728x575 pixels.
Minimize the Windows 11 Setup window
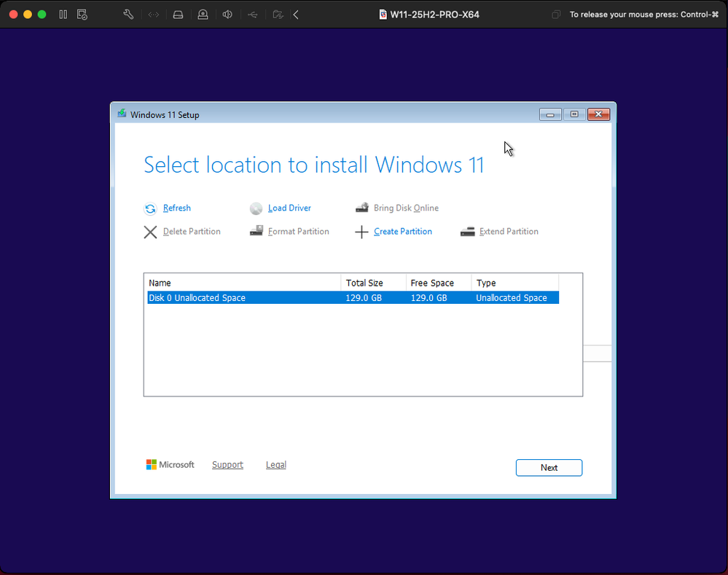tap(550, 114)
